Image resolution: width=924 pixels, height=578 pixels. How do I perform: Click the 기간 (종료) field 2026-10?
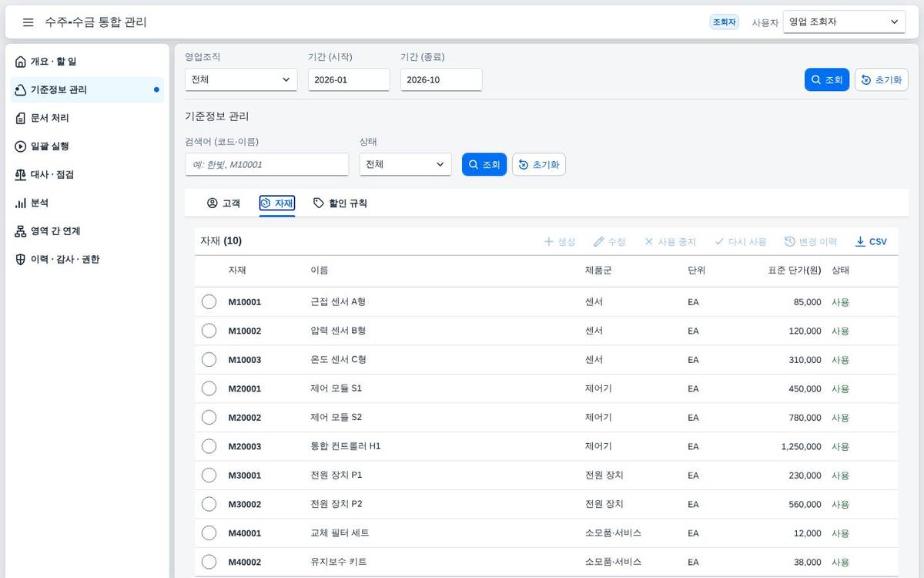click(x=441, y=79)
